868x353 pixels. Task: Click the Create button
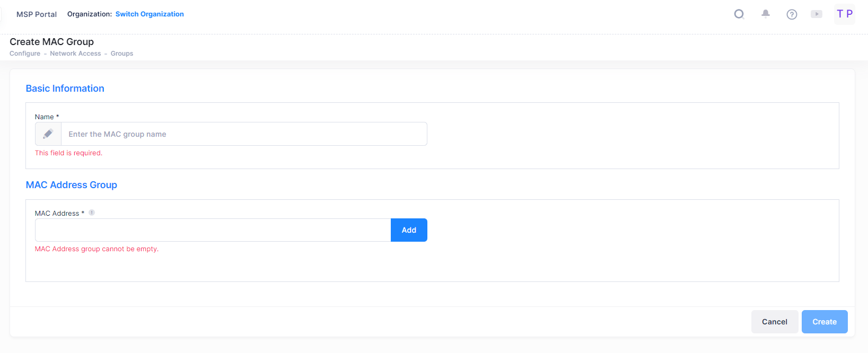click(x=824, y=322)
